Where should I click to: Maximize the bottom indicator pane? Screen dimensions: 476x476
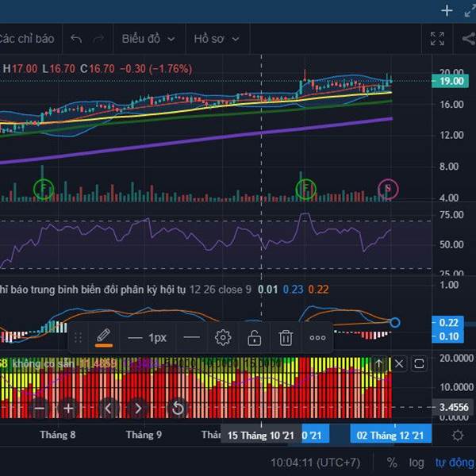[x=419, y=363]
